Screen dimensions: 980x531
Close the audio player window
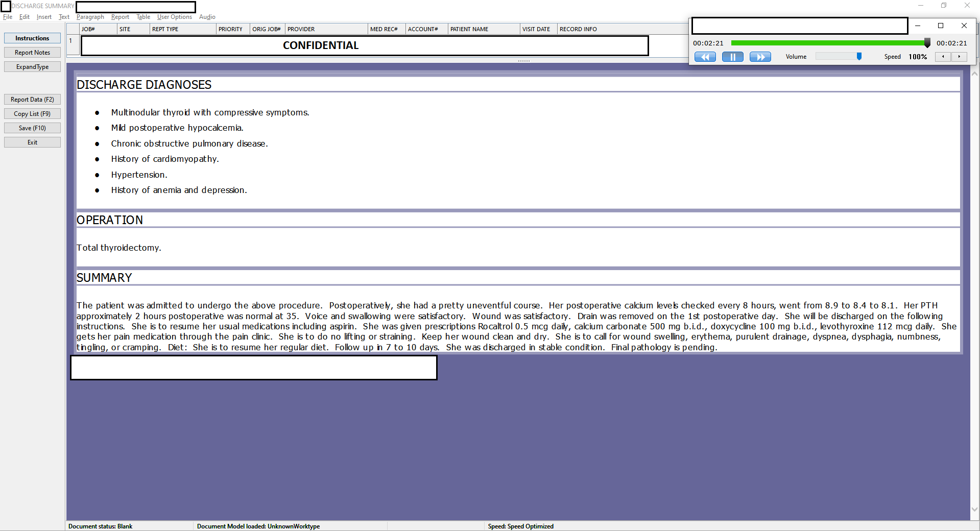[x=964, y=26]
